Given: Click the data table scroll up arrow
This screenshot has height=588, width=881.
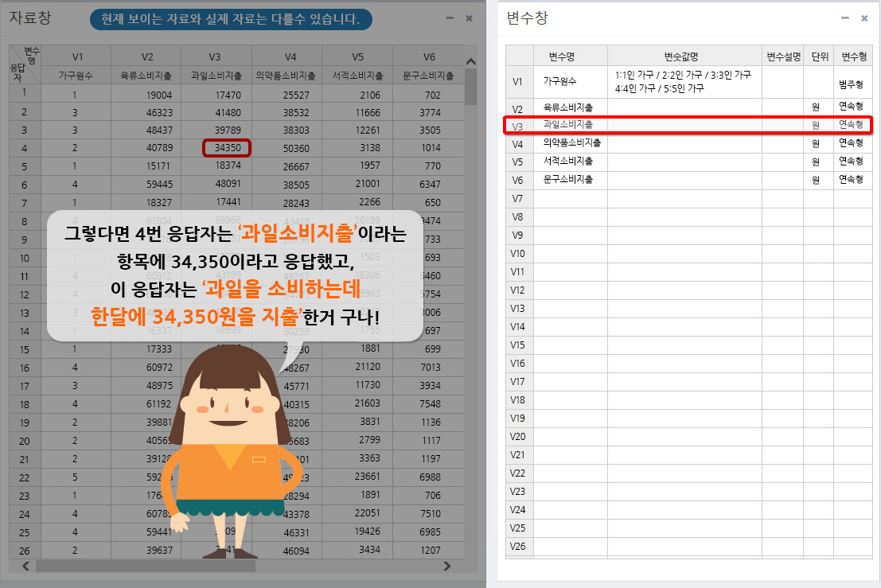Looking at the screenshot, I should click(471, 62).
